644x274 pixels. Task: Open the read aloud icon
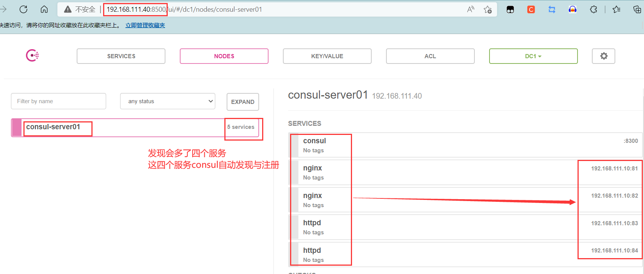click(x=471, y=9)
